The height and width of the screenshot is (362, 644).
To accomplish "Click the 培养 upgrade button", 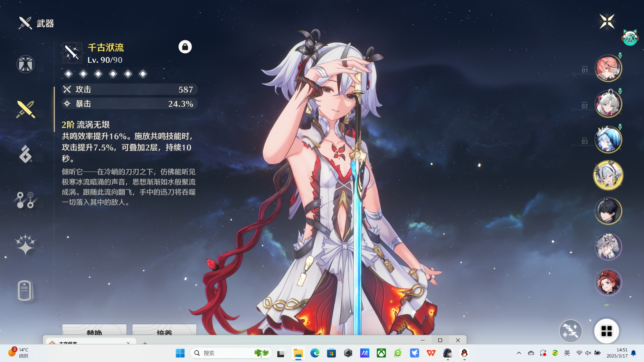I will pyautogui.click(x=164, y=330).
